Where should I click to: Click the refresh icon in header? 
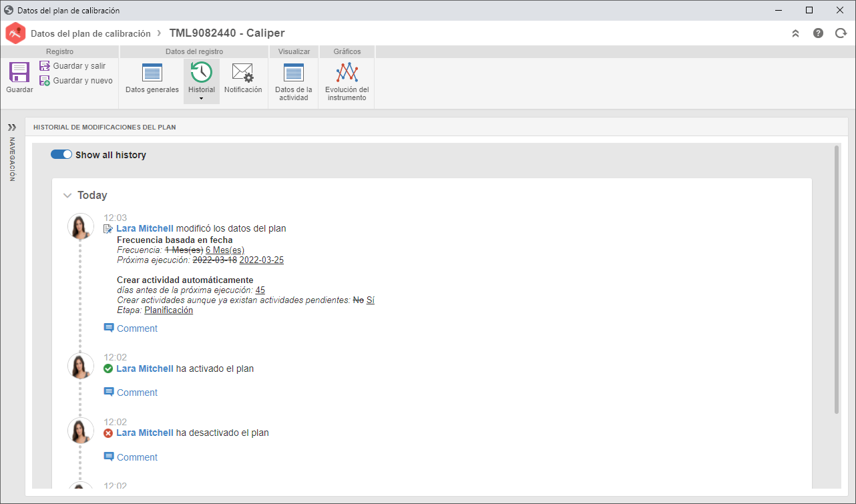[x=841, y=33]
